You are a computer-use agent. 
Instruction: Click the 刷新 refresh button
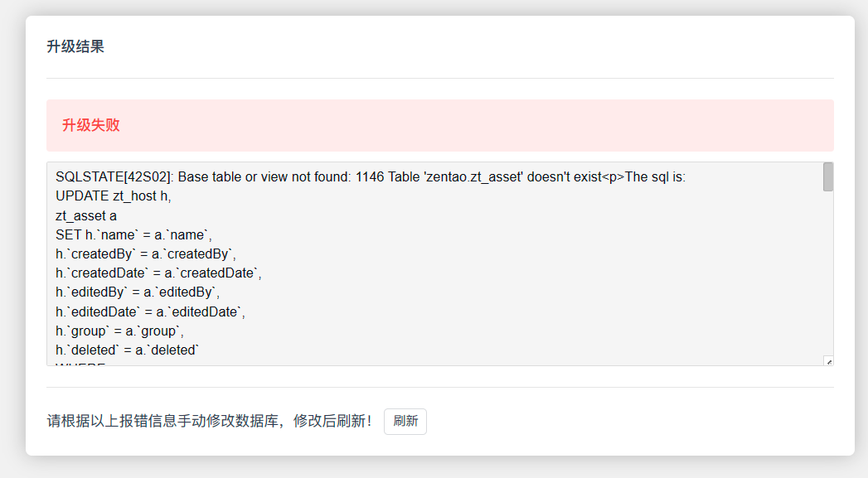point(405,421)
